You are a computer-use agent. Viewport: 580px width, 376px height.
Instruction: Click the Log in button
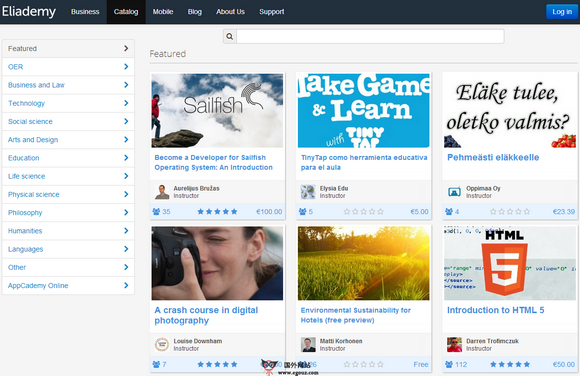click(562, 12)
